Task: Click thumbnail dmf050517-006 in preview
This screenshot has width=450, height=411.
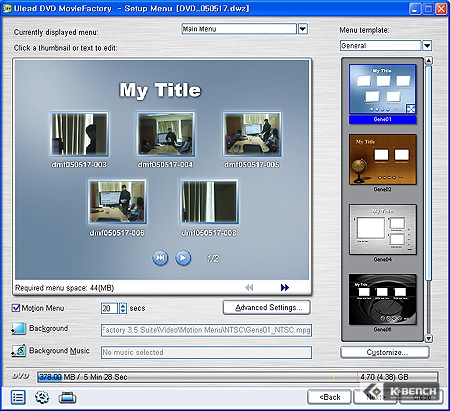Action: point(117,202)
